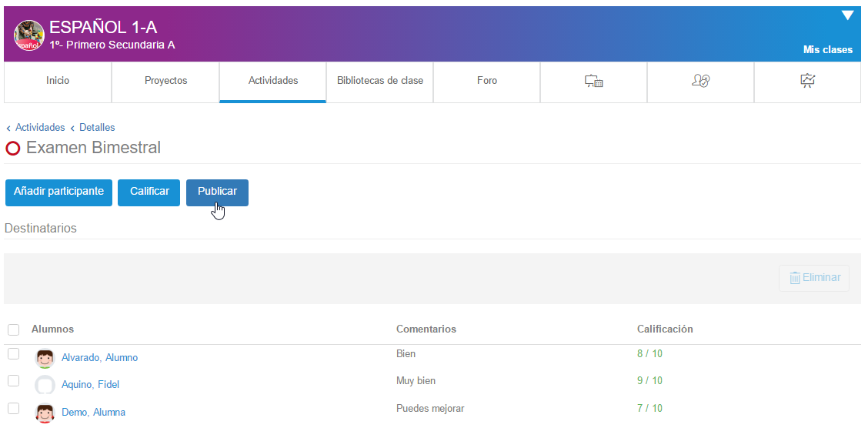The width and height of the screenshot is (868, 428).
Task: Click the red circle beside Examen Bimestral
Action: click(x=12, y=149)
